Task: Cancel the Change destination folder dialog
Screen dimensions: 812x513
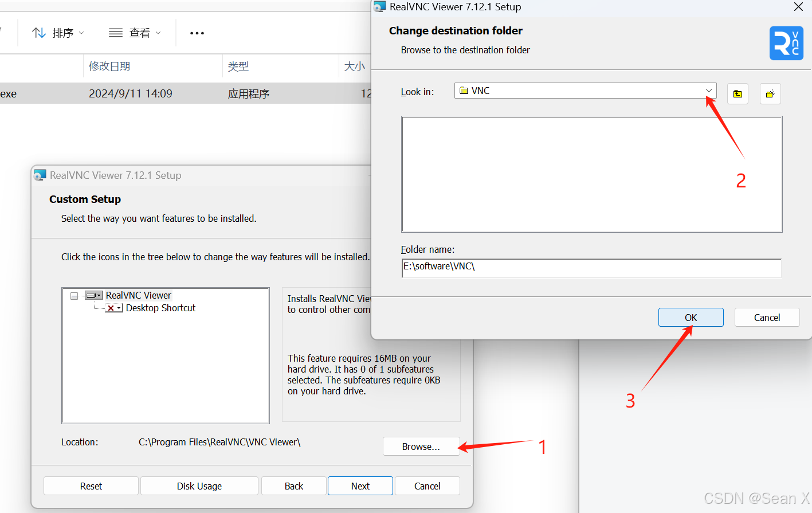Action: [767, 318]
